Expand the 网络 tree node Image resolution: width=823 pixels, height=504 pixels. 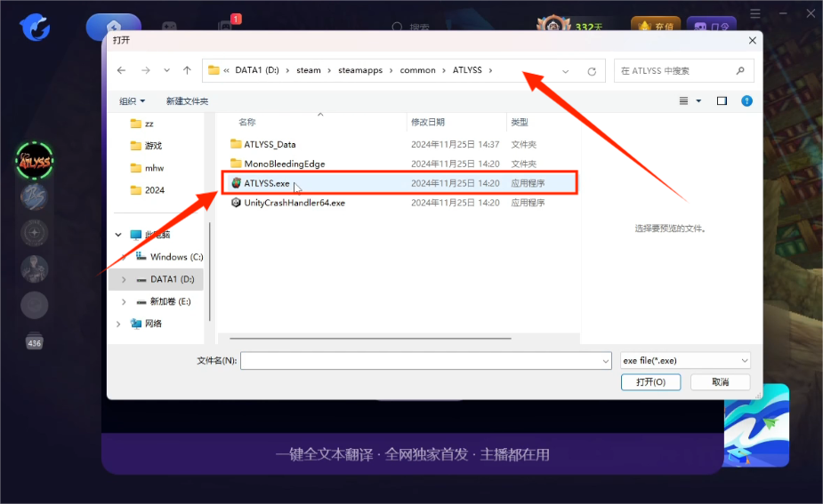pos(118,324)
